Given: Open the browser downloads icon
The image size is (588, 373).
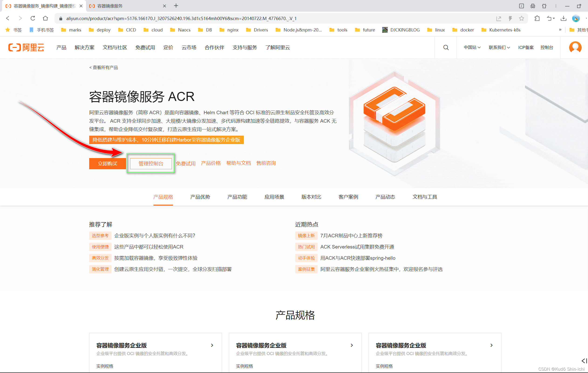Looking at the screenshot, I should pyautogui.click(x=563, y=18).
